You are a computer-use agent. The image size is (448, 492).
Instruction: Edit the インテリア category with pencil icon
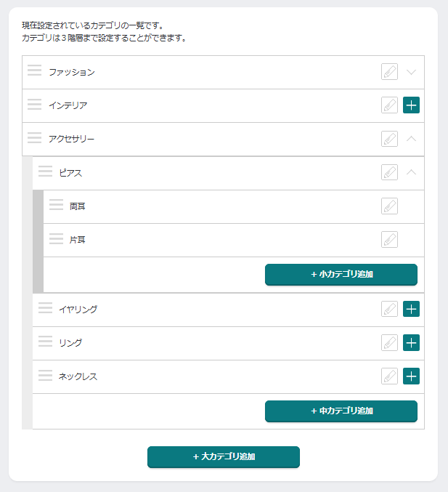pos(390,105)
